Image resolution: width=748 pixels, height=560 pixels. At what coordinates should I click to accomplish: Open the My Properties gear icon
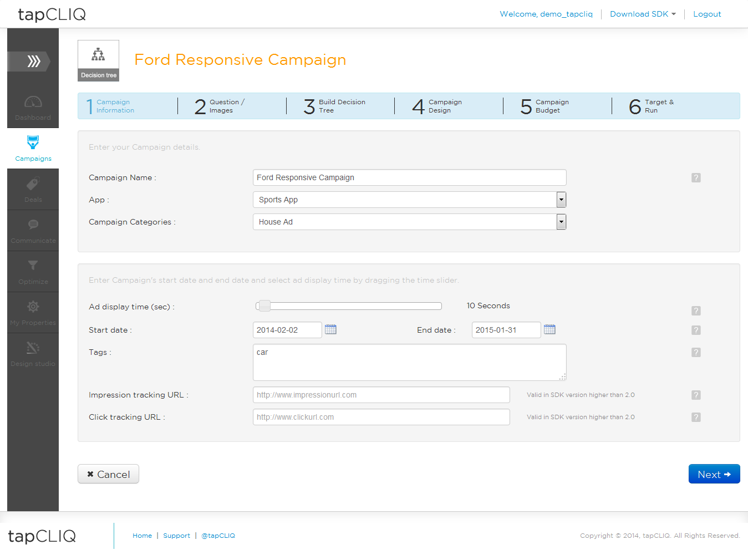33,307
